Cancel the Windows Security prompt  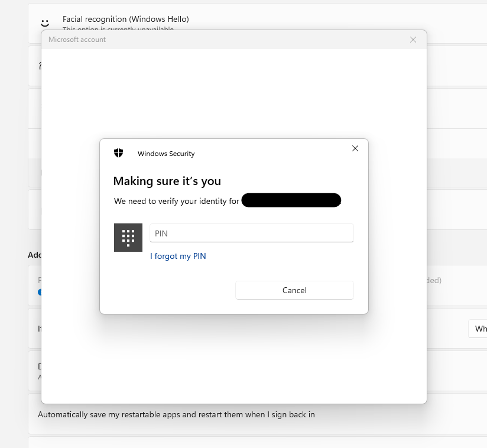pos(294,290)
